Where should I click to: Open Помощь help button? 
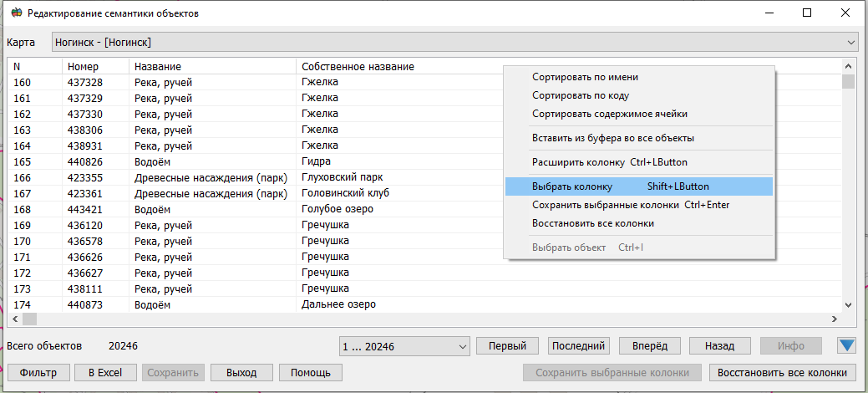[x=311, y=373]
